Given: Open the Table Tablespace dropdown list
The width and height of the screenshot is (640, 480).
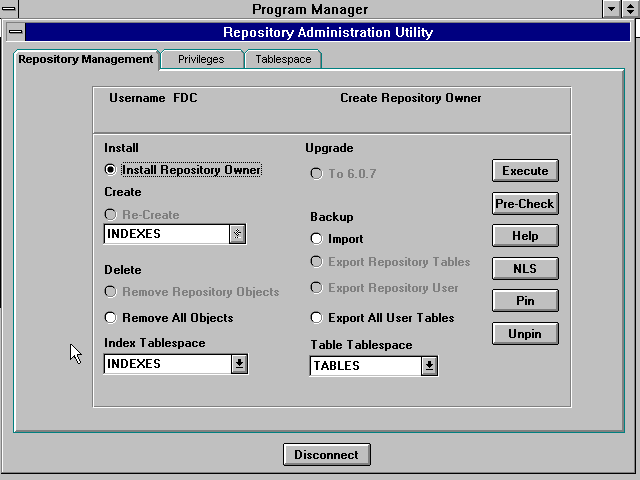Looking at the screenshot, I should tap(429, 366).
